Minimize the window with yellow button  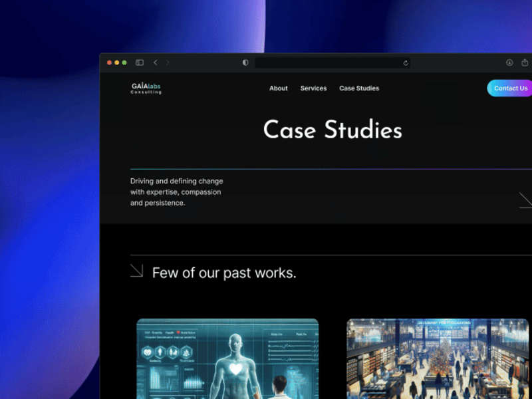[117, 63]
